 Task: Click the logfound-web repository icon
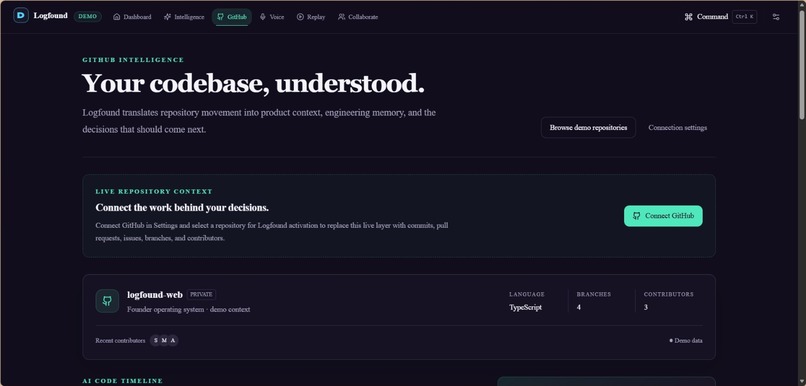(107, 301)
